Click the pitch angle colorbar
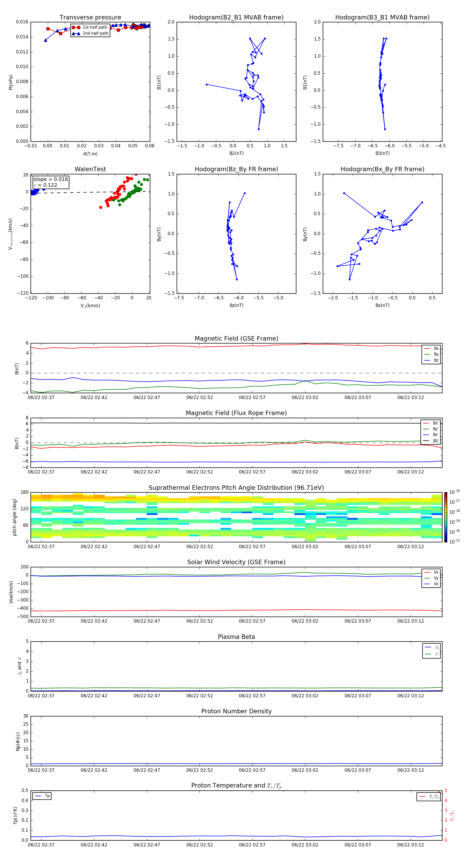Image resolution: width=473 pixels, height=868 pixels. 446,517
